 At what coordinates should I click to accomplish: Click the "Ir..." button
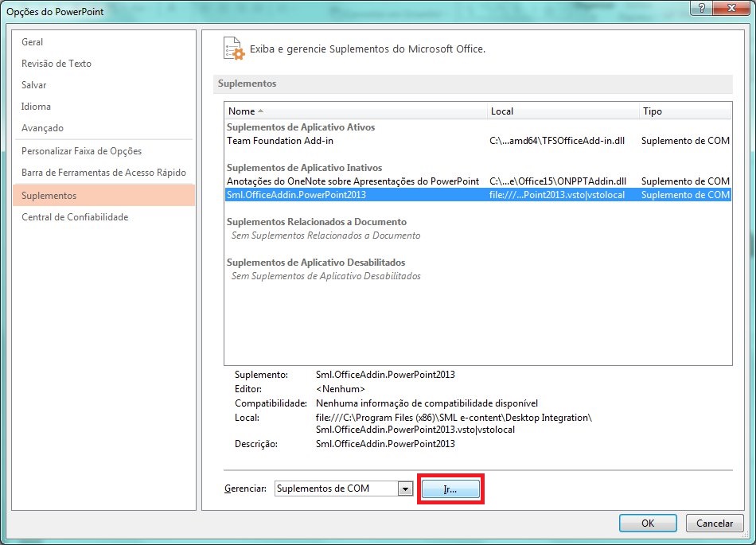[x=450, y=488]
